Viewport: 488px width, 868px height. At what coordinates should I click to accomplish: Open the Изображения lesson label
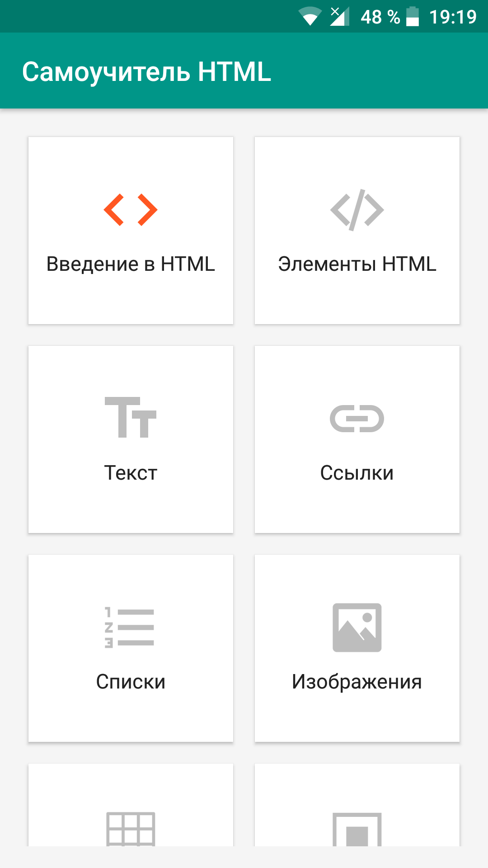pos(357,682)
